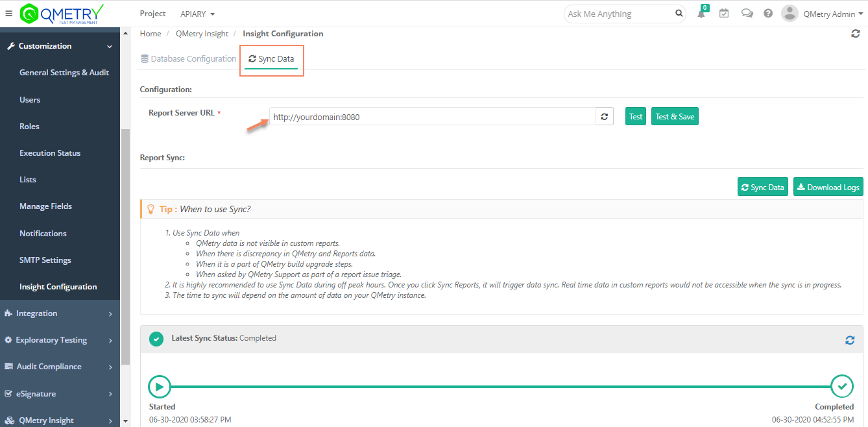Expand the QMetry Insight sidebar section
Viewport: 868px width, 427px height.
click(x=60, y=421)
